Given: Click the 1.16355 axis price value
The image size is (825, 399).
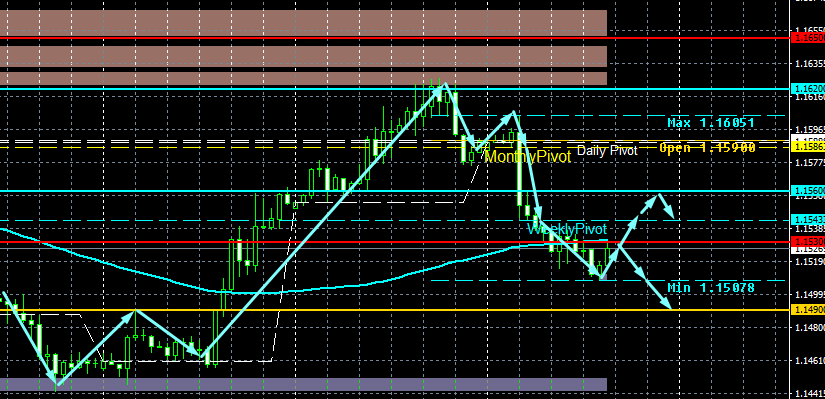Looking at the screenshot, I should pyautogui.click(x=809, y=64).
